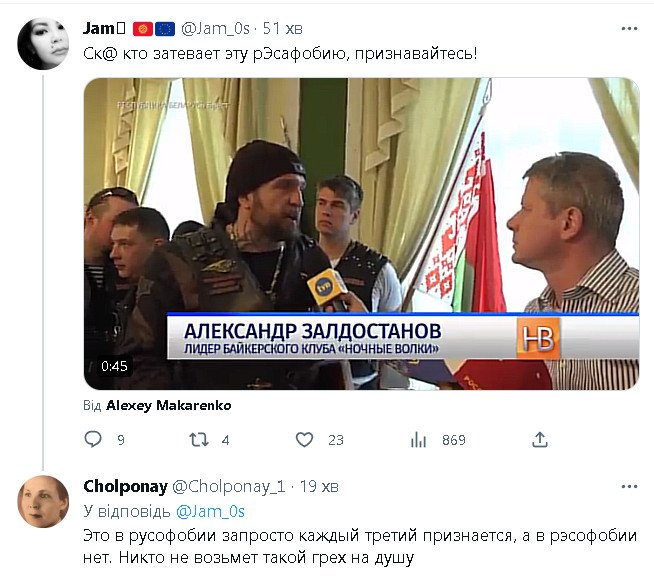Click the Jam display name

(98, 28)
